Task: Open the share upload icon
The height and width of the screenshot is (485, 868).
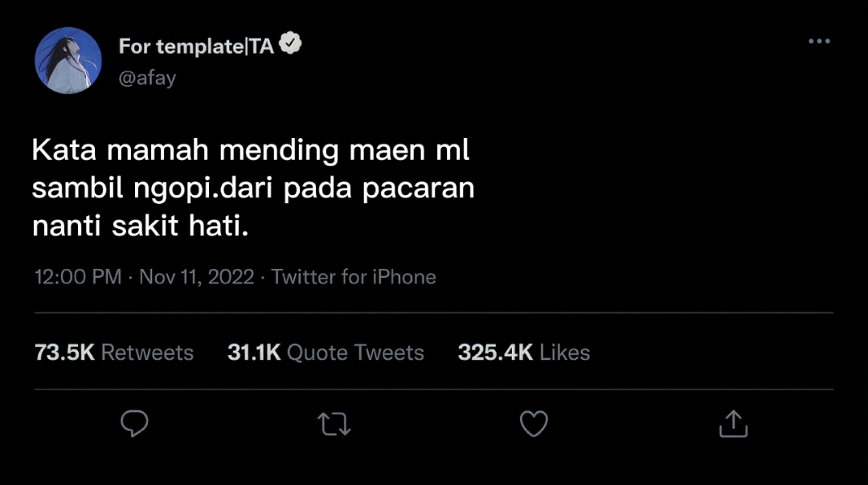Action: (734, 424)
